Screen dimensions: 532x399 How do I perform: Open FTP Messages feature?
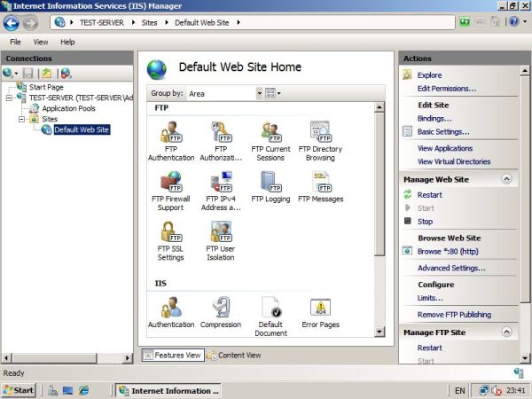(320, 186)
